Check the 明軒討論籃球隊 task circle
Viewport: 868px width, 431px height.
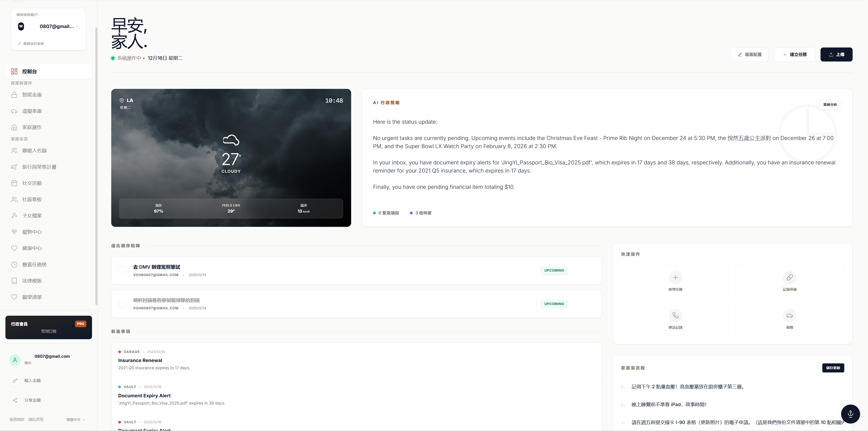(x=122, y=304)
